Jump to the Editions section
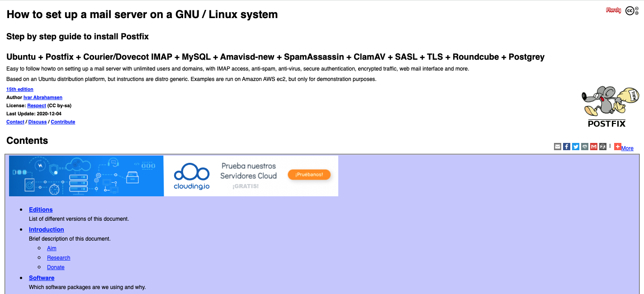Image resolution: width=644 pixels, height=294 pixels. [41, 210]
